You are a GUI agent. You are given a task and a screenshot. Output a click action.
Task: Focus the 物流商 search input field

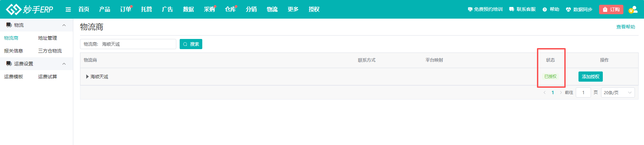128,44
